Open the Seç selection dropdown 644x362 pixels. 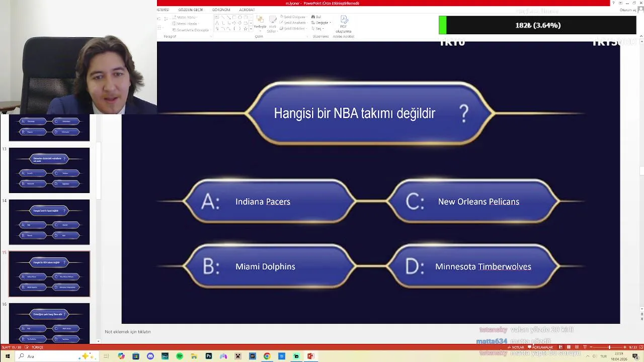pos(317,29)
